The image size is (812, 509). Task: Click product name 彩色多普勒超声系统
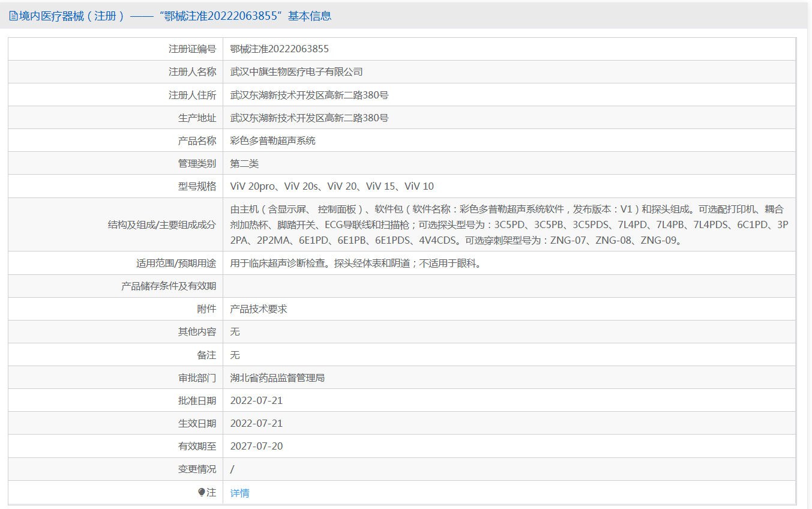pyautogui.click(x=273, y=140)
